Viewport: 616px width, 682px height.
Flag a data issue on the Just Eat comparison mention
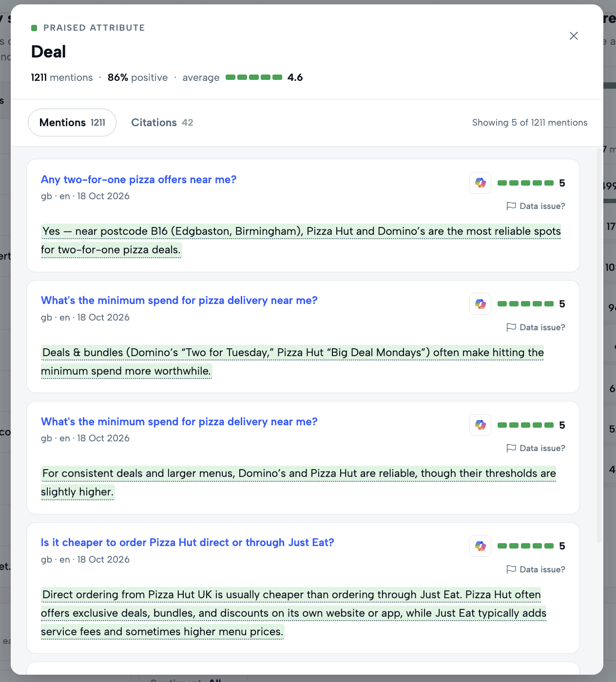tap(536, 569)
